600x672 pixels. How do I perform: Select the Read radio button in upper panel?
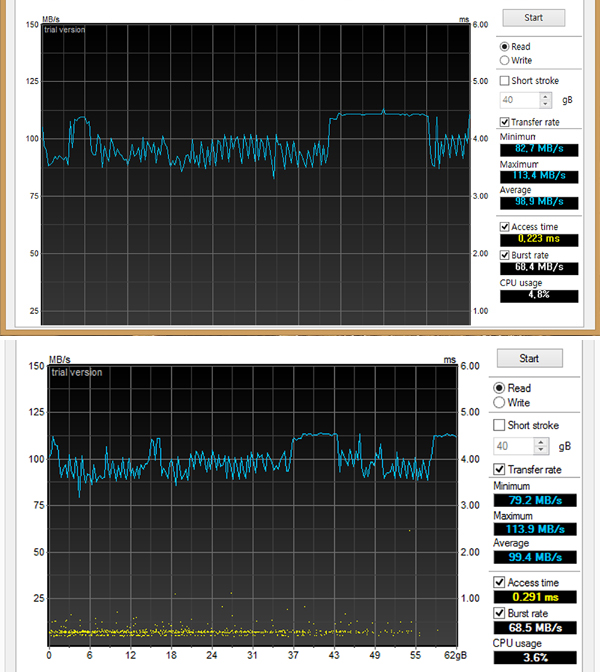point(504,47)
